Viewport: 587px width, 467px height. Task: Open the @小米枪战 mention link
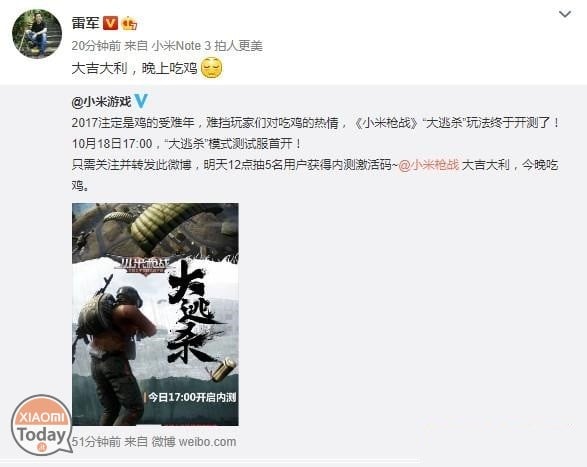pyautogui.click(x=429, y=165)
